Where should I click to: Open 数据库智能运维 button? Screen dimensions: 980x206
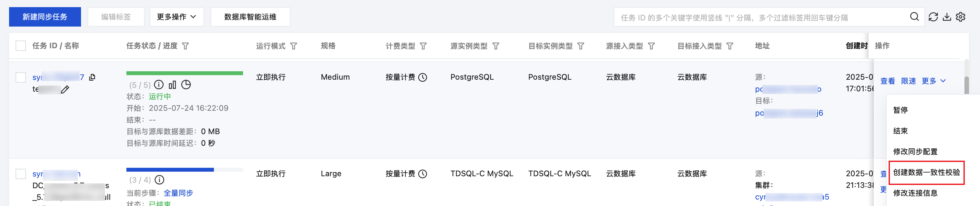250,17
